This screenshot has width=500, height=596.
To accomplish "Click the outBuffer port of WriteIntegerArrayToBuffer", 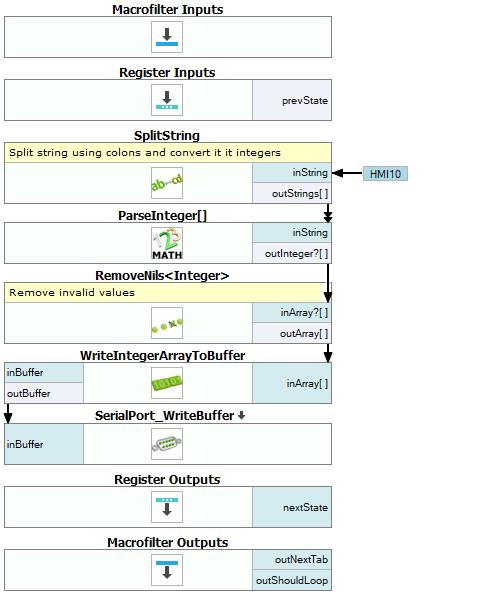I will pyautogui.click(x=44, y=393).
